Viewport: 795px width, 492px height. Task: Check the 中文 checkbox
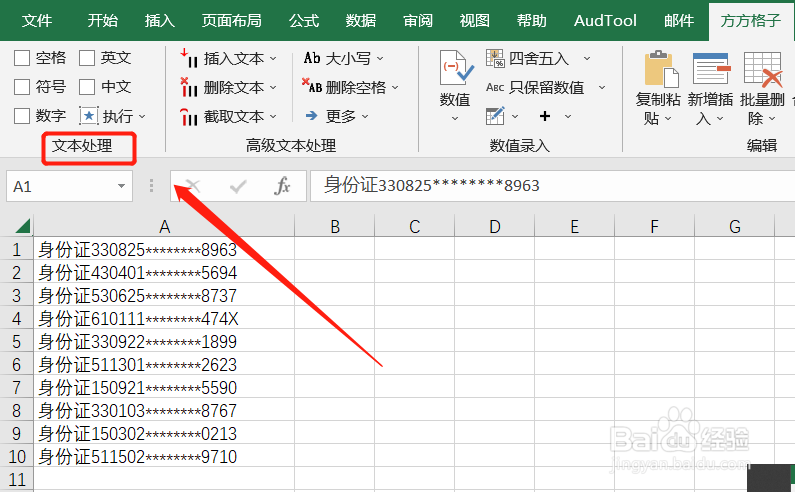[x=87, y=87]
